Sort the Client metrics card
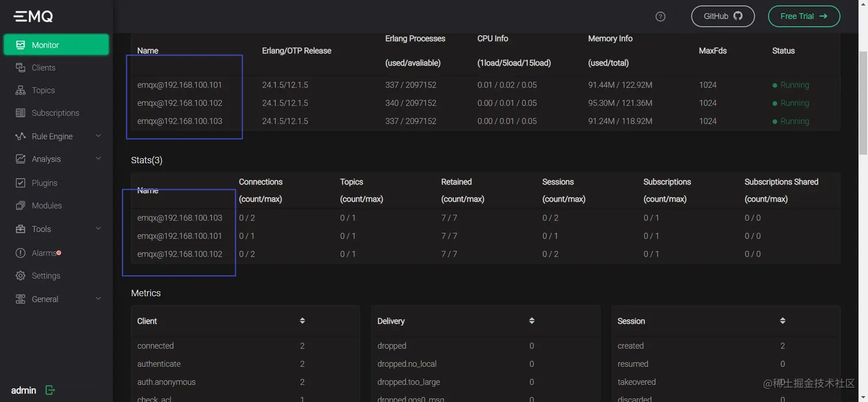Image resolution: width=868 pixels, height=402 pixels. pos(303,321)
